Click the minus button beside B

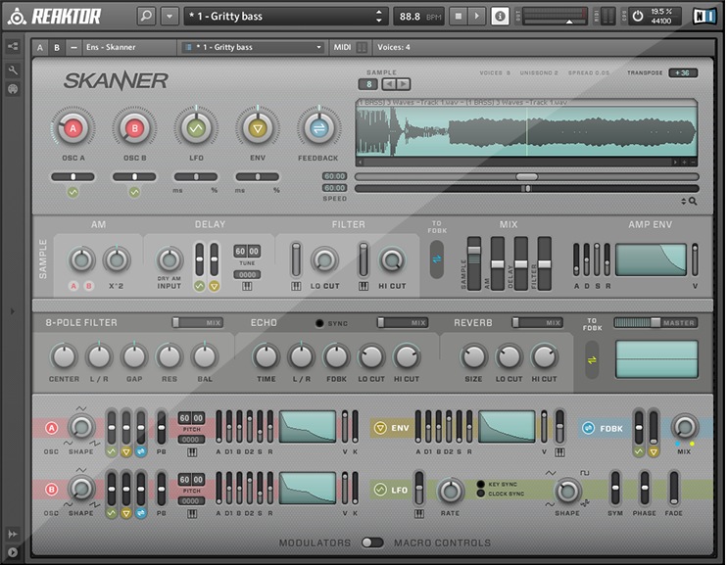tap(73, 47)
